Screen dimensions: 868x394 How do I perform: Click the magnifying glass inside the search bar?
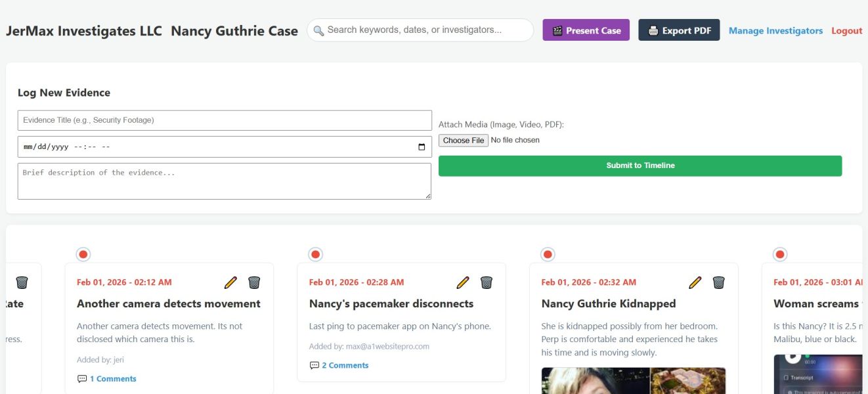click(x=318, y=30)
